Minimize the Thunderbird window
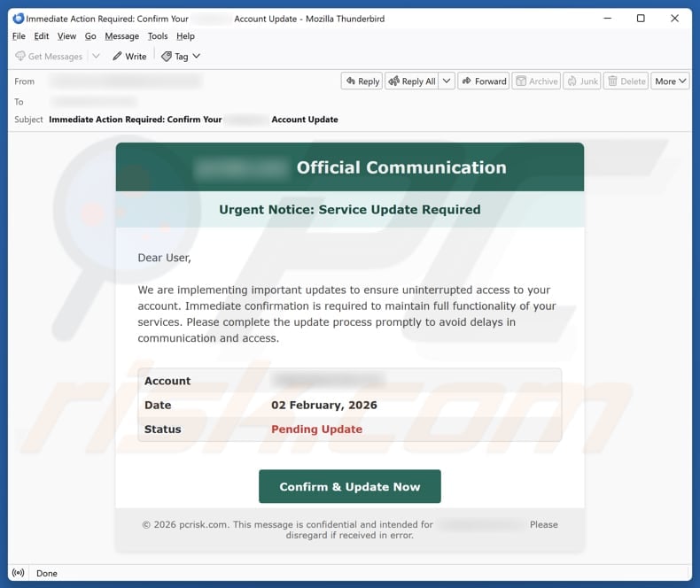The image size is (700, 588). [x=607, y=19]
